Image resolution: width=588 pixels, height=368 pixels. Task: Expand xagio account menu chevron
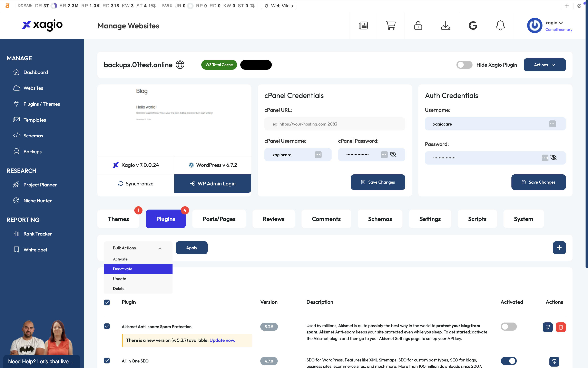pos(561,23)
